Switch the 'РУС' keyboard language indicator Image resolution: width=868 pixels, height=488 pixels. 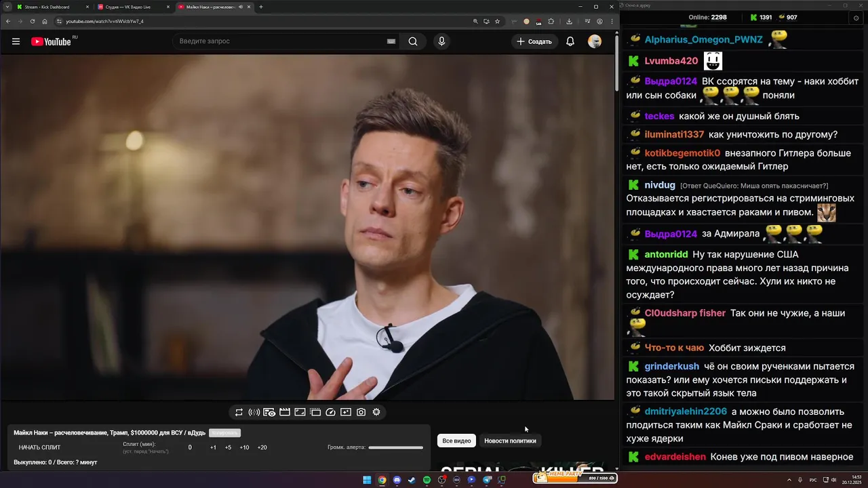(x=813, y=480)
